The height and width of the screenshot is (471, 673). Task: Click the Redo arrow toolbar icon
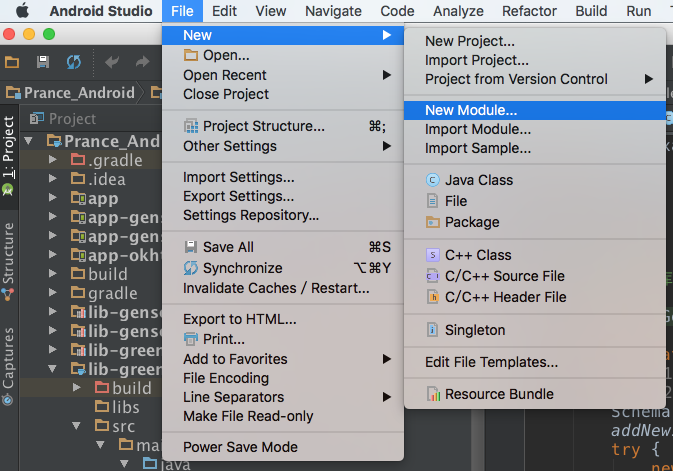tap(142, 62)
